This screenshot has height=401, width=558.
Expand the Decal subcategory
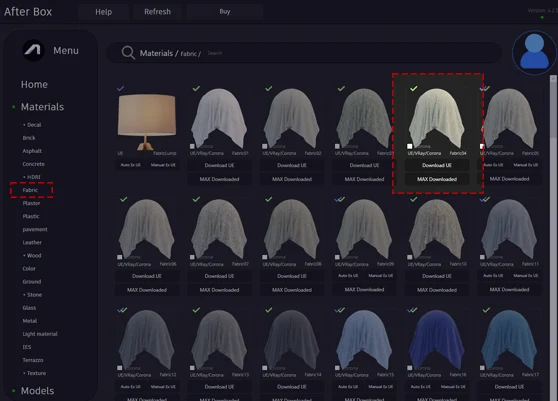click(x=32, y=125)
